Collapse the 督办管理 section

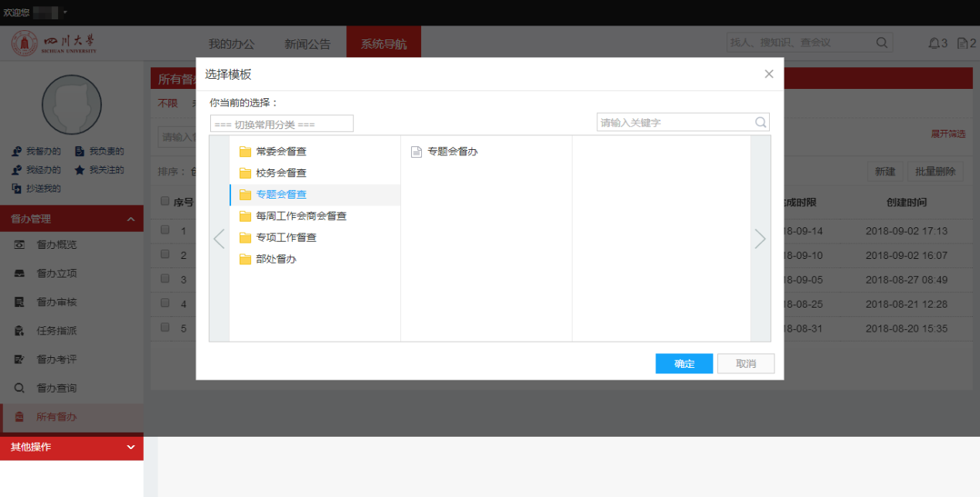(x=130, y=220)
